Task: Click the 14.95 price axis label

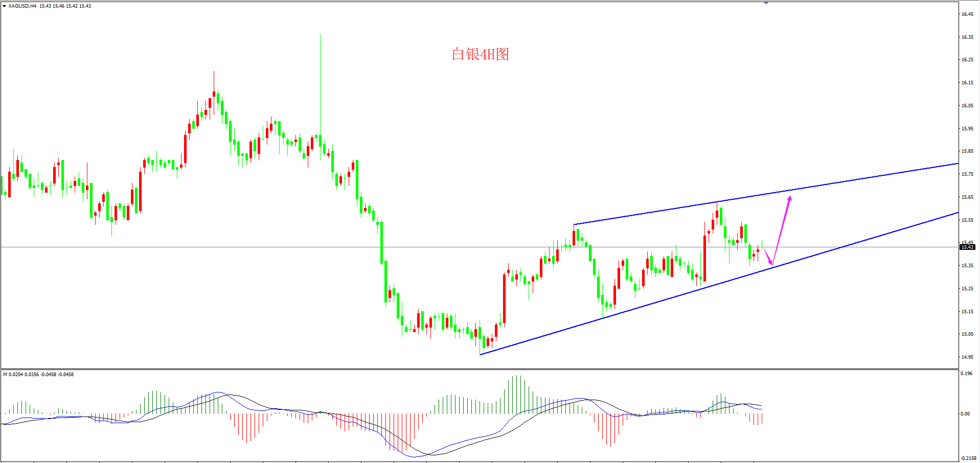Action: 967,357
